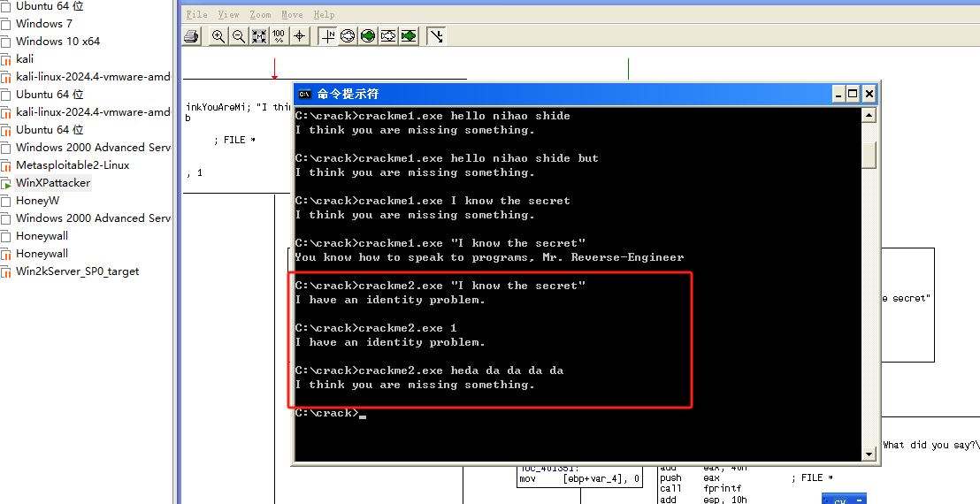The image size is (980, 504).
Task: Click the command prompt scrollbar down arrow
Action: point(869,454)
